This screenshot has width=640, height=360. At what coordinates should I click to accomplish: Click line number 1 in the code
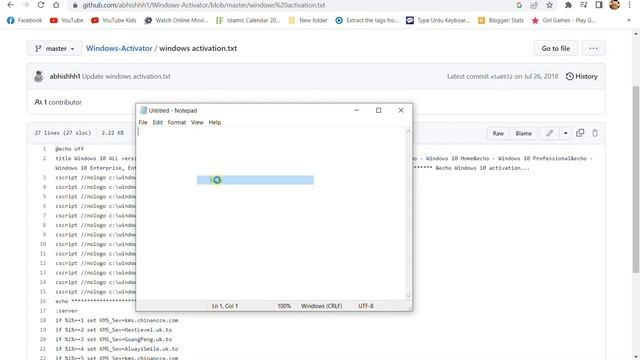click(x=44, y=149)
